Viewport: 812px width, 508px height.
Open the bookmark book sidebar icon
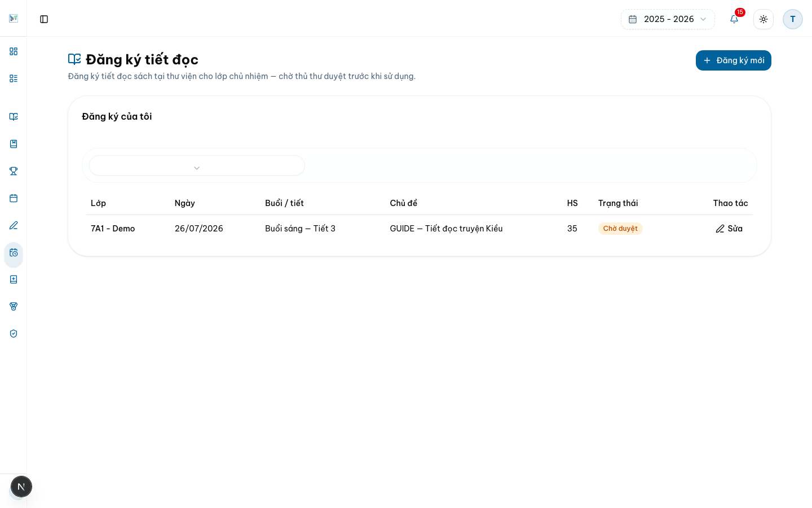[14, 144]
